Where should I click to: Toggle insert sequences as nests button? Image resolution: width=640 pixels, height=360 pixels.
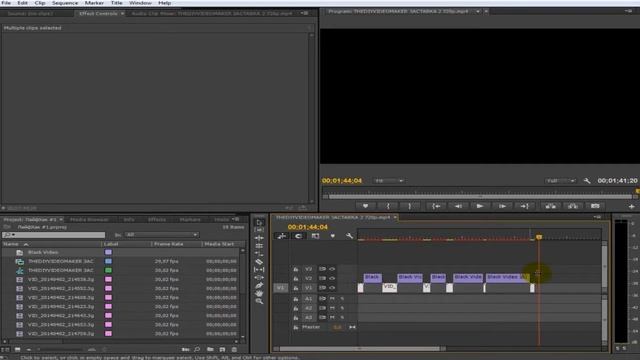[x=282, y=236]
